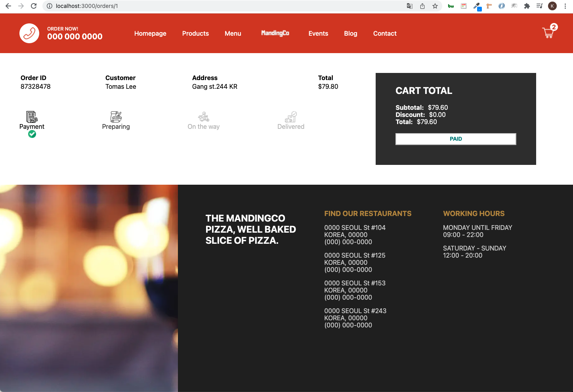This screenshot has height=392, width=573.
Task: Open the Contact page
Action: tap(385, 33)
